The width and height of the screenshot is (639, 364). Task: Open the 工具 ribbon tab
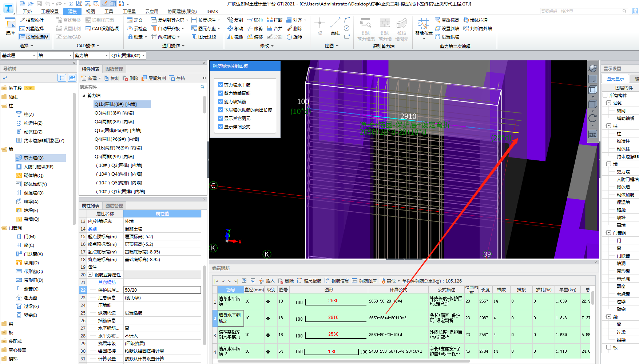coord(109,11)
